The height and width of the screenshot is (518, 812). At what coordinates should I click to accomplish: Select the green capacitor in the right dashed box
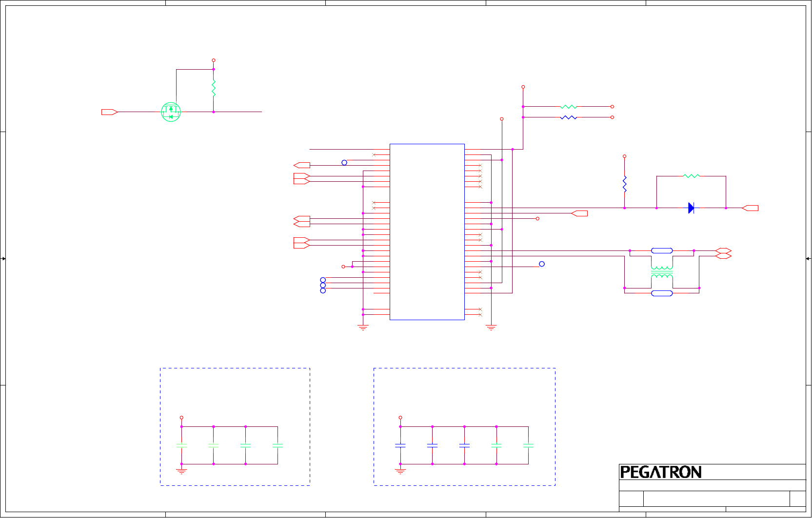pos(496,445)
